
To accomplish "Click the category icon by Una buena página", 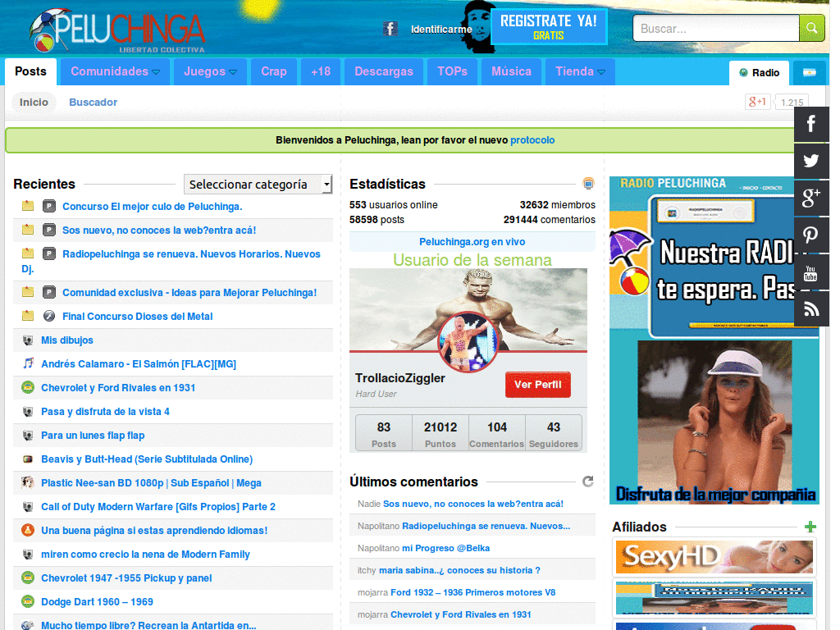I will tap(28, 530).
